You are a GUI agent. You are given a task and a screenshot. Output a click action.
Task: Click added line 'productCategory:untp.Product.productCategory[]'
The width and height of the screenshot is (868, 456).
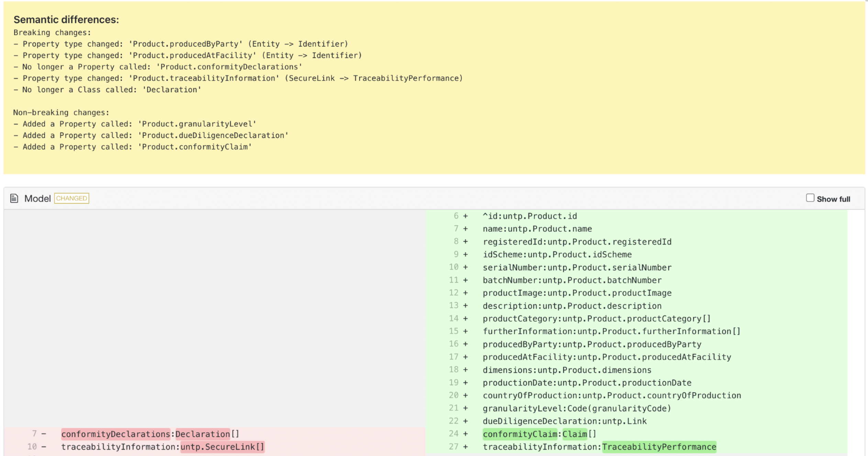click(x=597, y=319)
